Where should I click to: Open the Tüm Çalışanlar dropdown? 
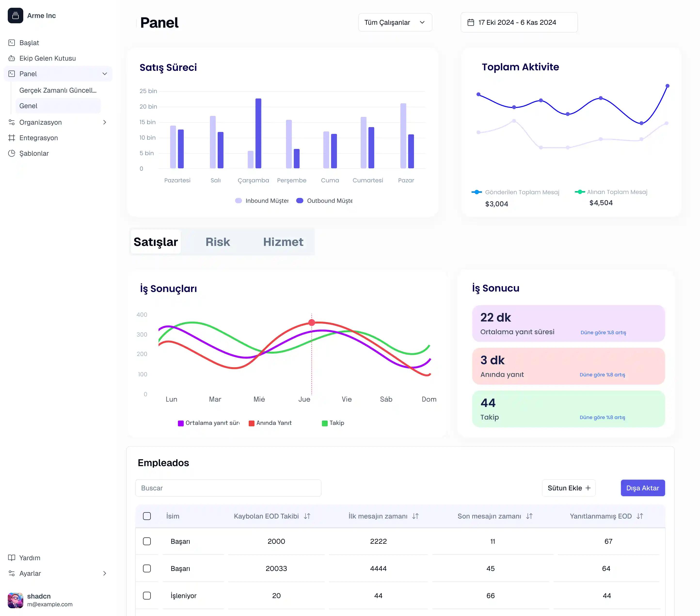click(x=395, y=22)
